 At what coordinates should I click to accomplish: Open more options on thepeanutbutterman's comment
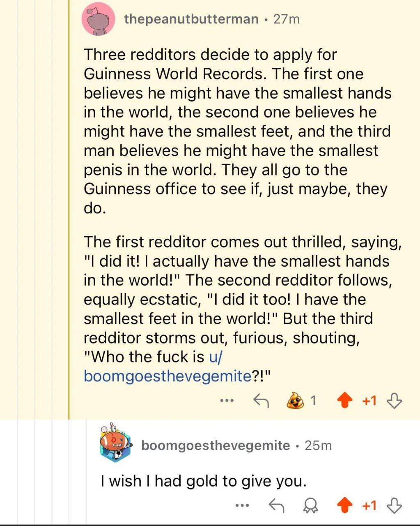click(227, 400)
